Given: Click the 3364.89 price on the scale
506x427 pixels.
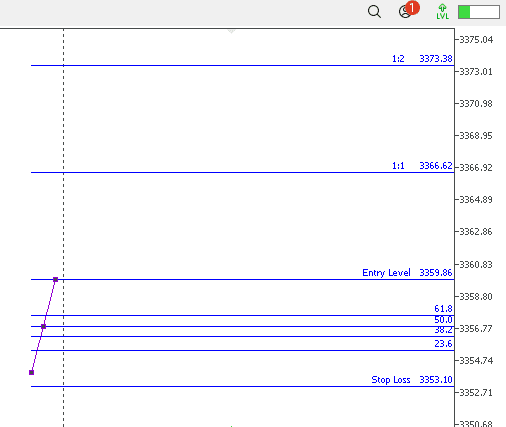Looking at the screenshot, I should [x=476, y=200].
